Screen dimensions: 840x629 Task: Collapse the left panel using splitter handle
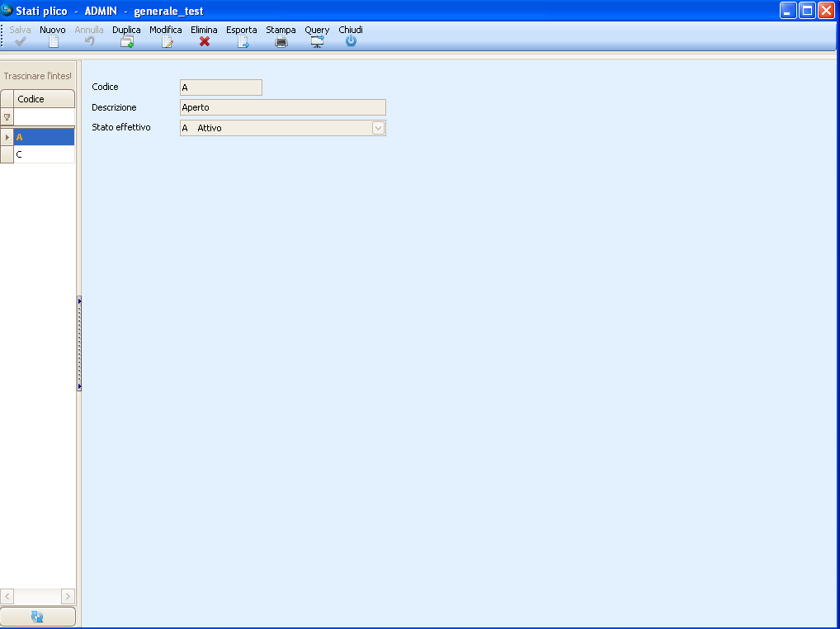79,343
